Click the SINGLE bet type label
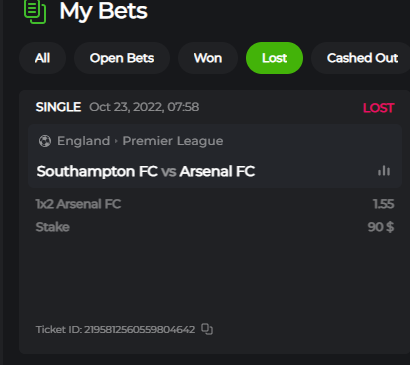 pyautogui.click(x=58, y=107)
